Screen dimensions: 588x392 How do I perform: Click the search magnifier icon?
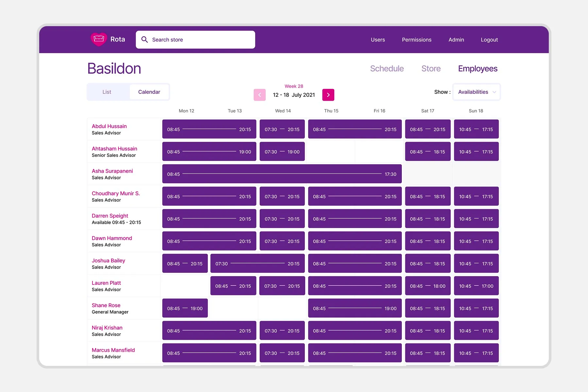pyautogui.click(x=144, y=40)
